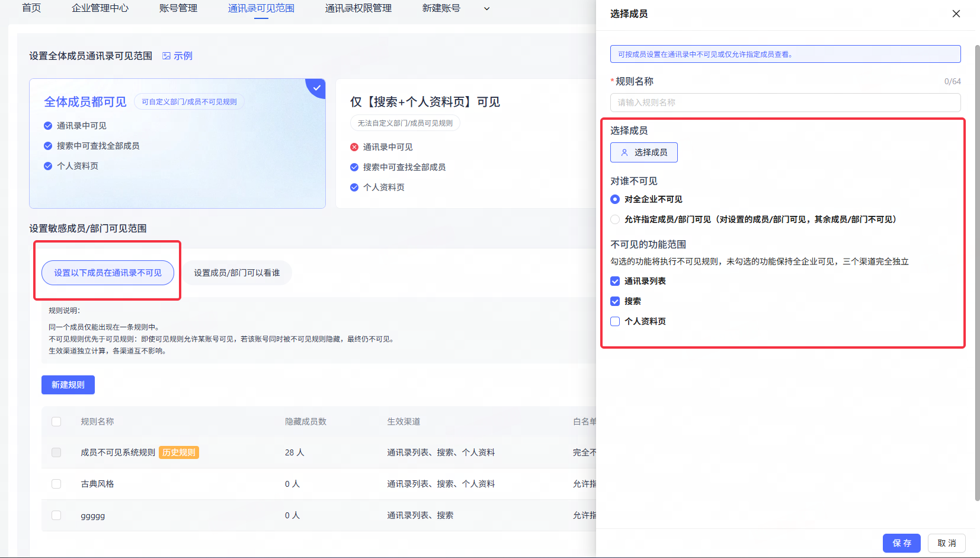Check the 个人资料页 checkbox
This screenshot has width=980, height=558.
click(x=615, y=321)
